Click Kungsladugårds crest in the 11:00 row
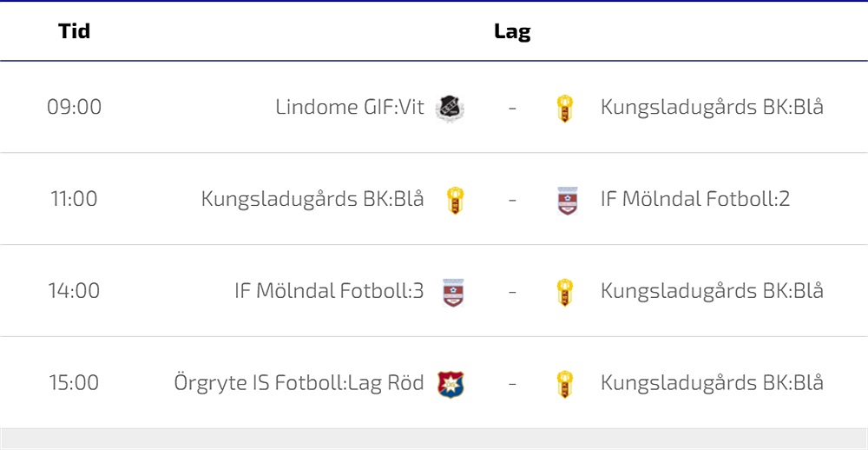This screenshot has height=450, width=868. click(x=455, y=200)
